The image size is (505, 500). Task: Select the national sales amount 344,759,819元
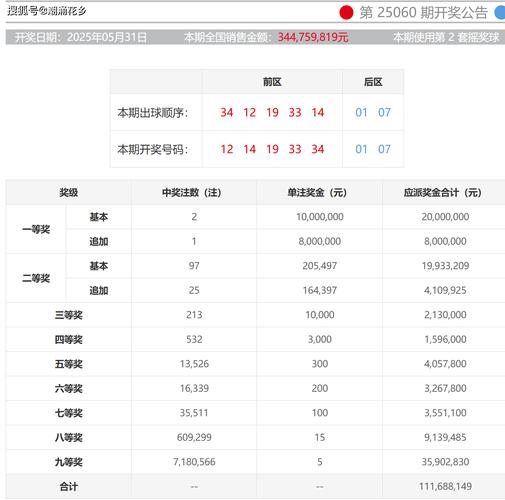[x=313, y=37]
